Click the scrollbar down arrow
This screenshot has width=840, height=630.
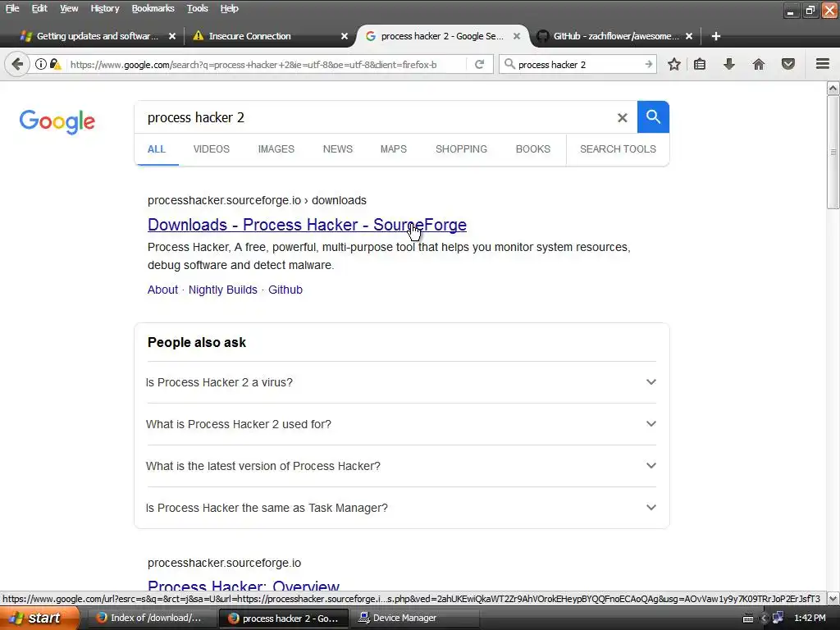(833, 598)
